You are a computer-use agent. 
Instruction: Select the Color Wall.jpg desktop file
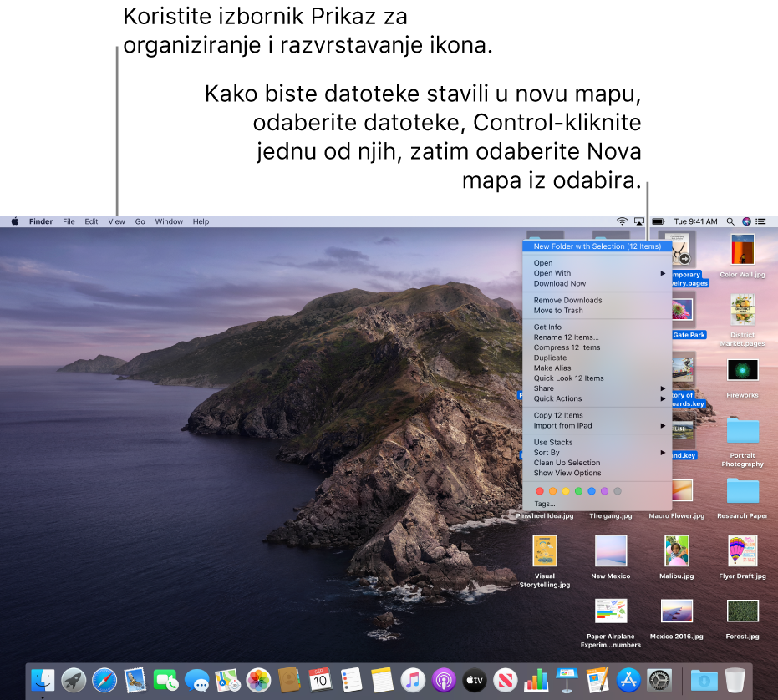pyautogui.click(x=742, y=256)
